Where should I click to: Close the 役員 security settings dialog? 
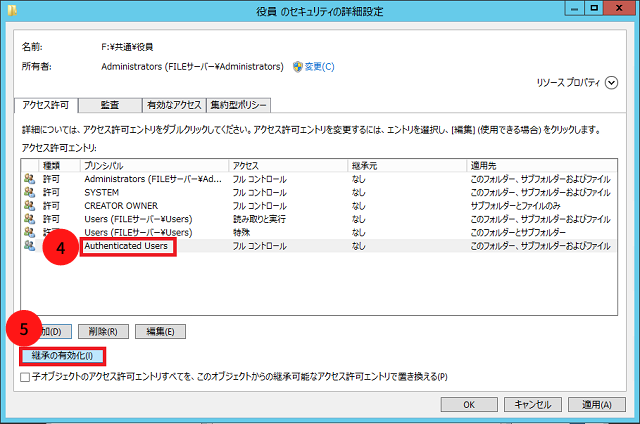619,8
